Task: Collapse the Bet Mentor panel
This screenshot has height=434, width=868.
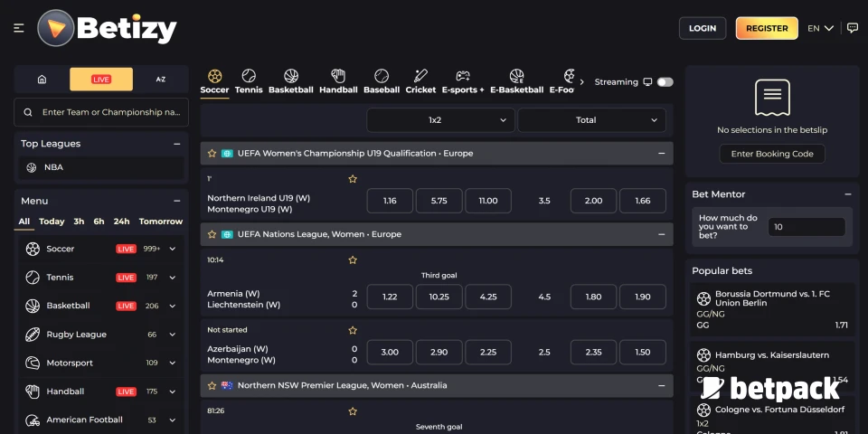Action: [x=847, y=194]
